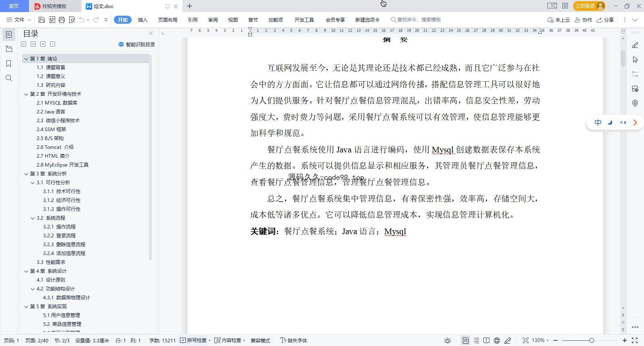This screenshot has height=346, width=644.
Task: Collapse the 3.1 可行性分析 node
Action: pos(33,183)
